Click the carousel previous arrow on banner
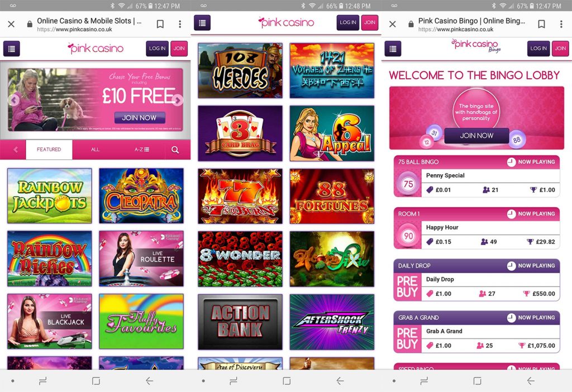This screenshot has width=572, height=392. point(14,100)
